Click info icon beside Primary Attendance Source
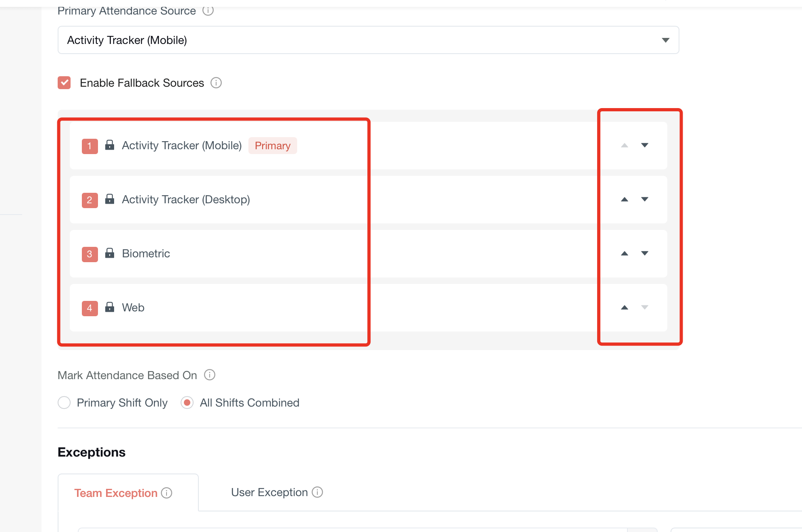This screenshot has height=532, width=802. tap(208, 10)
